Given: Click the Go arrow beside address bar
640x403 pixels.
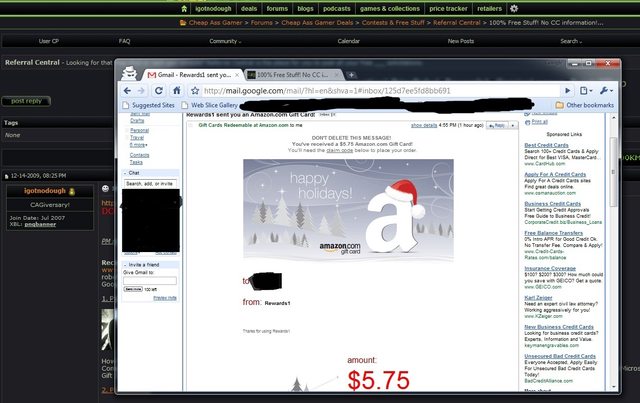Looking at the screenshot, I should (x=567, y=91).
